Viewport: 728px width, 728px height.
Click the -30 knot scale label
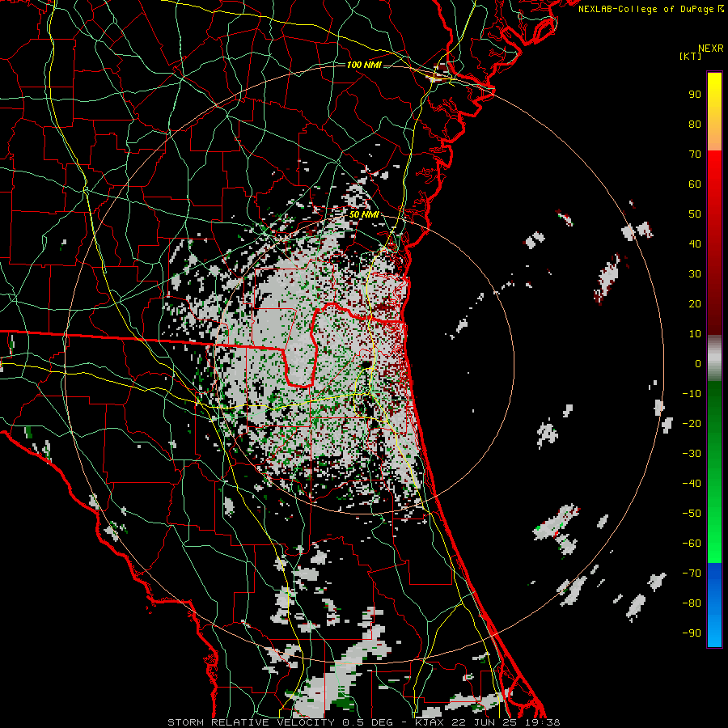click(692, 454)
